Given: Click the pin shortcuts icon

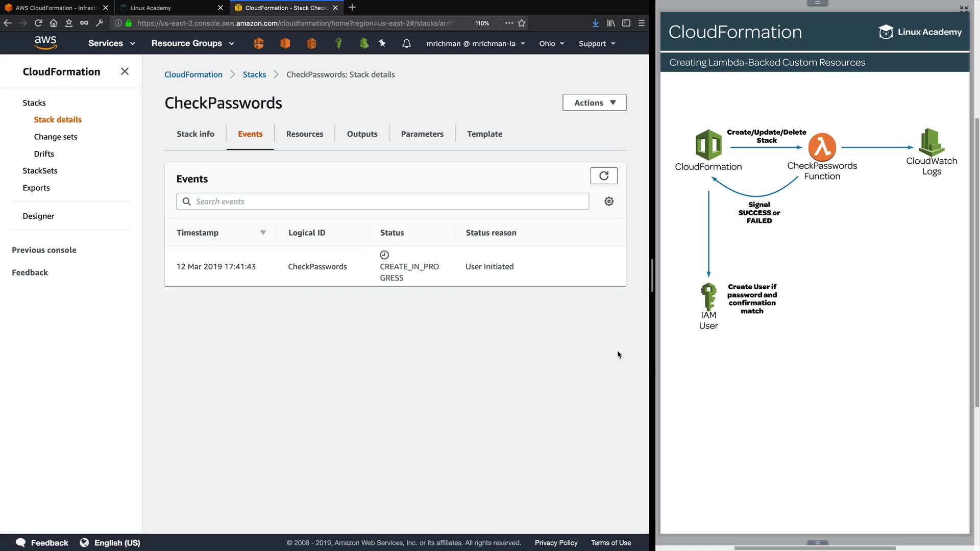Looking at the screenshot, I should point(382,43).
